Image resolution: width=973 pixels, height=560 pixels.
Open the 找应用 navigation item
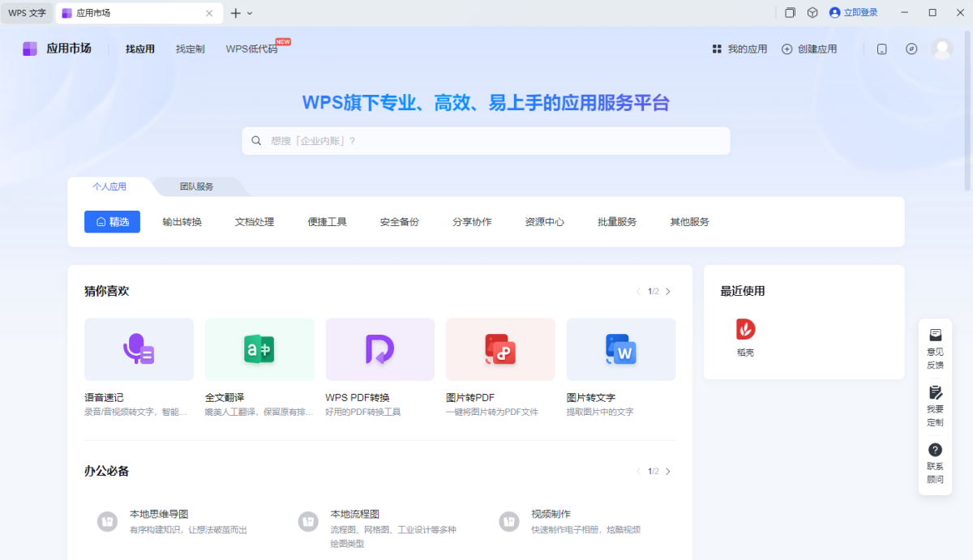(140, 49)
